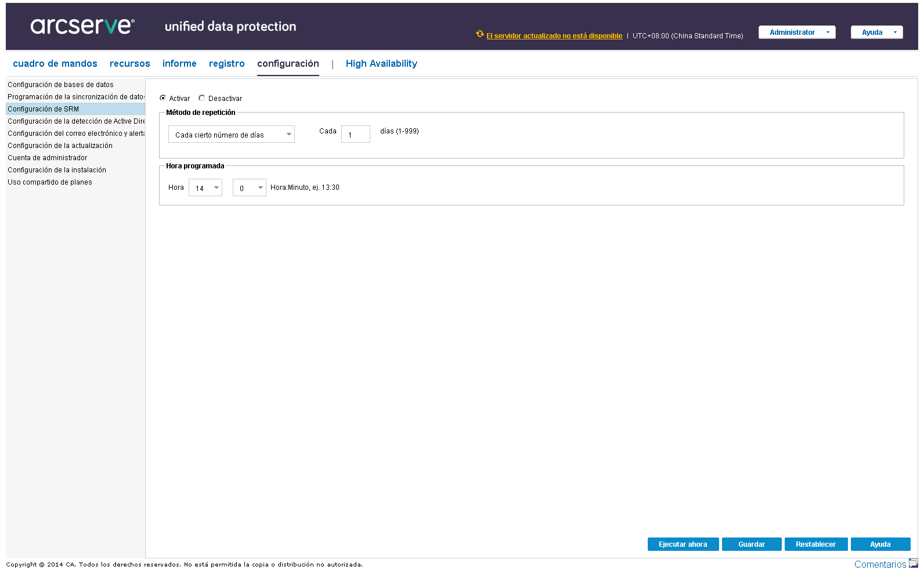
Task: Expand the Hora hour dropdown
Action: click(x=205, y=188)
